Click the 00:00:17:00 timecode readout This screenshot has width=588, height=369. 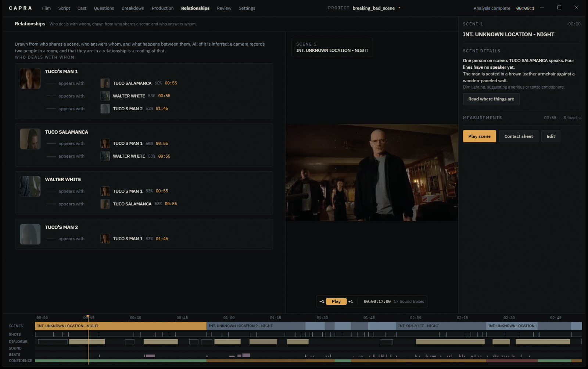click(x=377, y=301)
